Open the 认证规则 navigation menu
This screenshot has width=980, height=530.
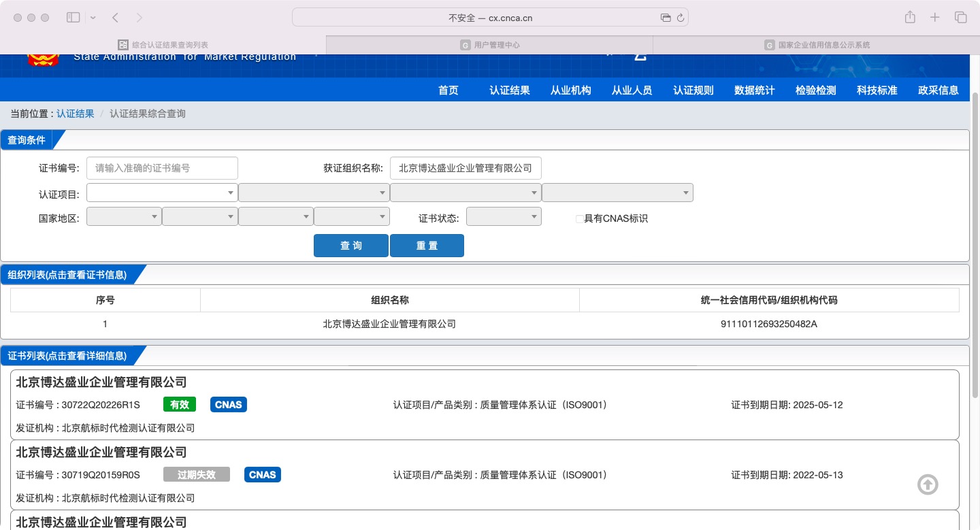click(693, 90)
